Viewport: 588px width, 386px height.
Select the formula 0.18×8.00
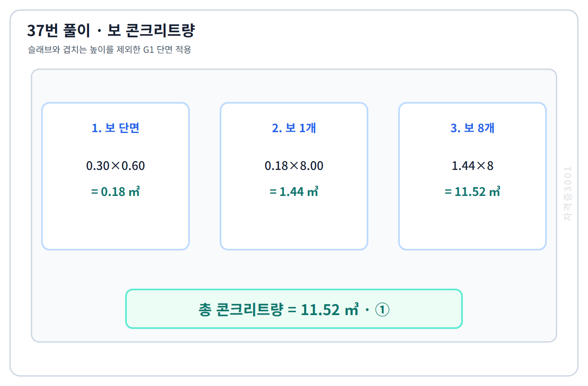(x=294, y=166)
